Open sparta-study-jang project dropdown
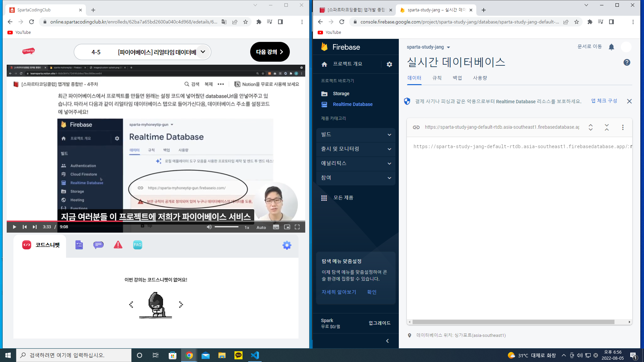The image size is (644, 362). pos(428,47)
